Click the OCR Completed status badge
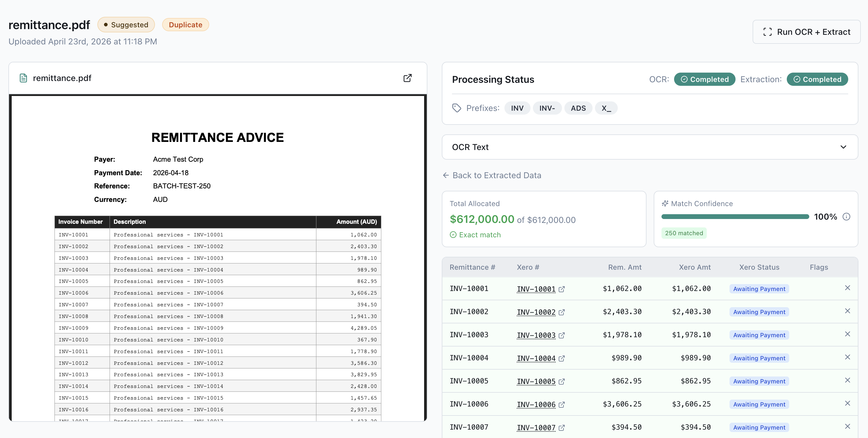Screen dimensions: 868x438 coord(705,79)
